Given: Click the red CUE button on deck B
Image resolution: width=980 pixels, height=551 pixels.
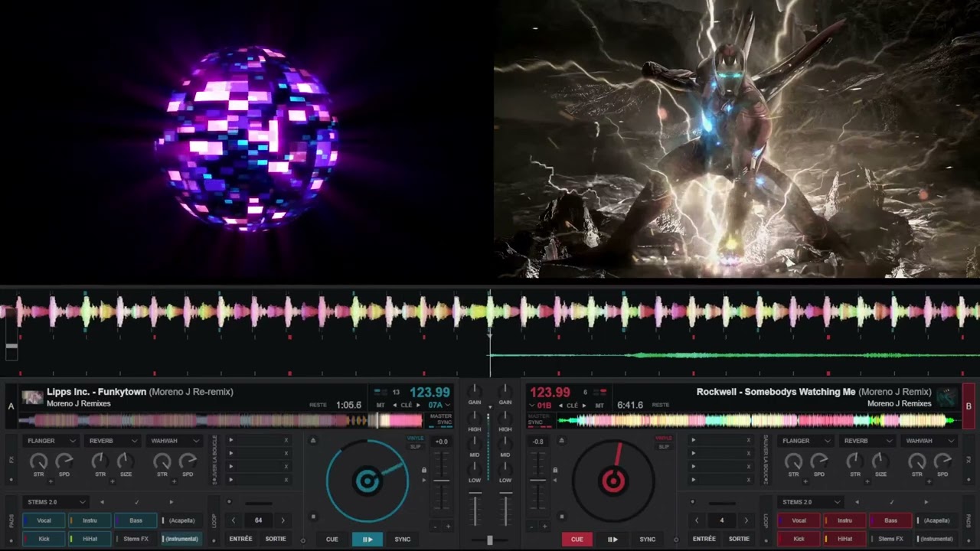Looking at the screenshot, I should [577, 539].
